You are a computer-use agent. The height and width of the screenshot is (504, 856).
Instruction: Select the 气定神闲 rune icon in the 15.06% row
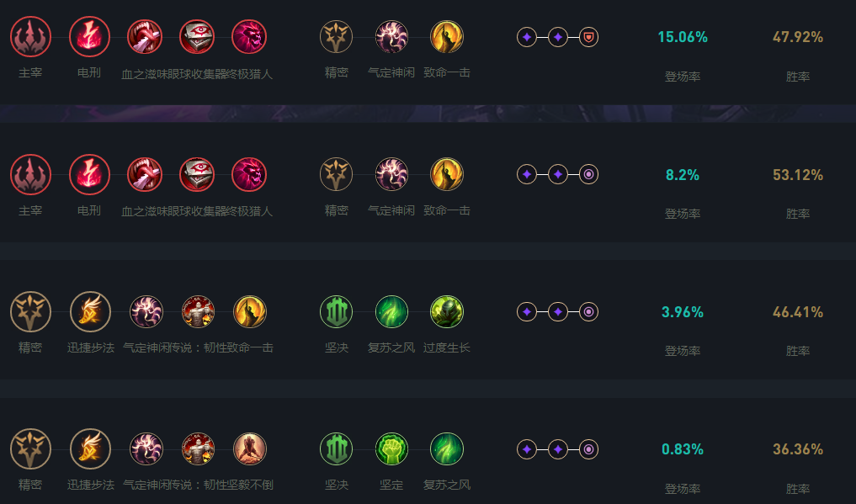pos(391,37)
